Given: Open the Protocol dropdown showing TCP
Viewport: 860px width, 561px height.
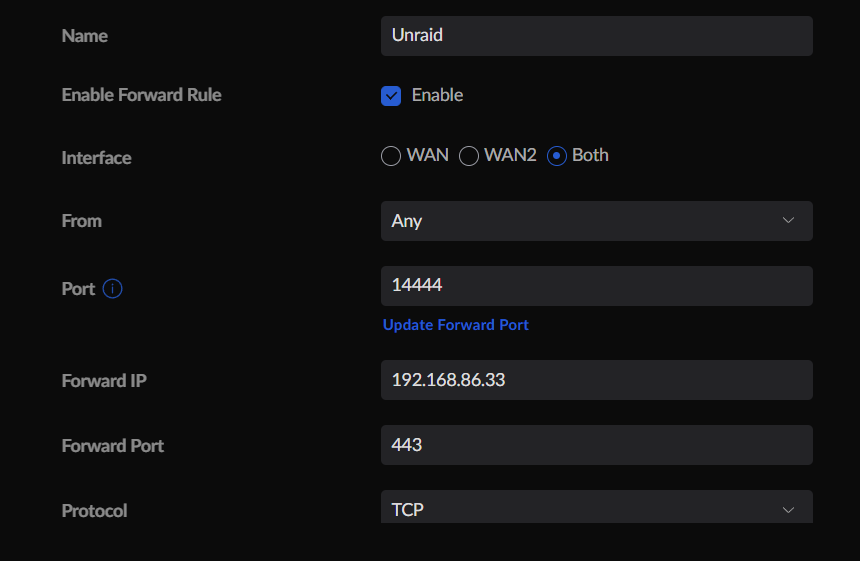Looking at the screenshot, I should pos(597,507).
